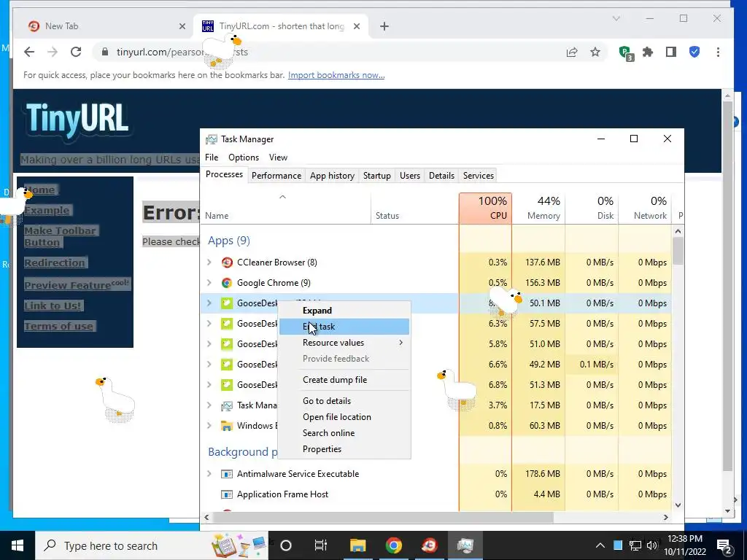Click the Cortana circle in taskbar
The image size is (747, 560).
286,545
